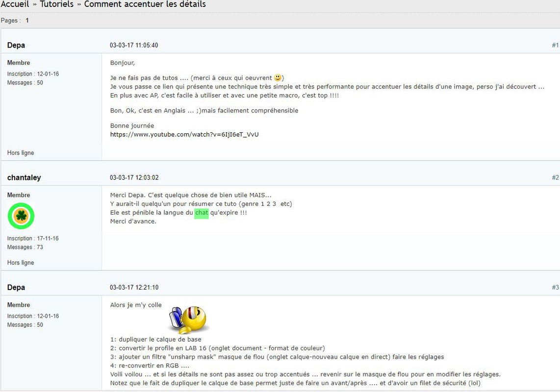Open post #3 permalink number
Viewport: 560px width, 392px height.
[555, 288]
